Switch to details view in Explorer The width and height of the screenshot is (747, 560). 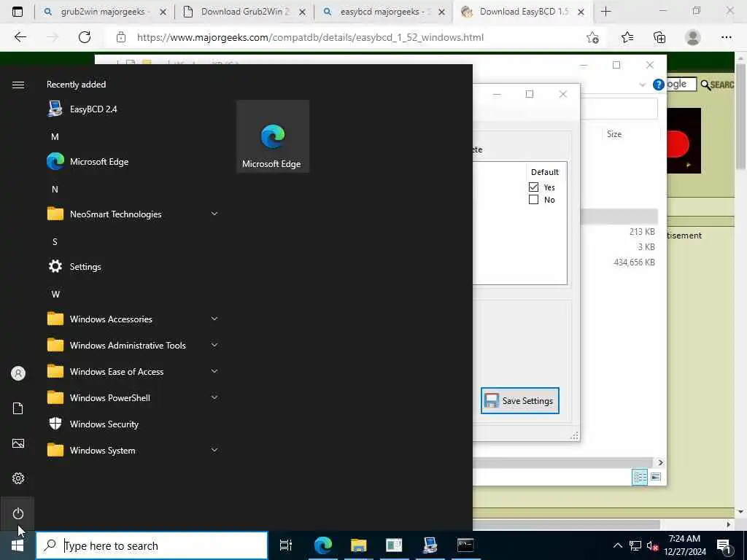[x=639, y=477]
